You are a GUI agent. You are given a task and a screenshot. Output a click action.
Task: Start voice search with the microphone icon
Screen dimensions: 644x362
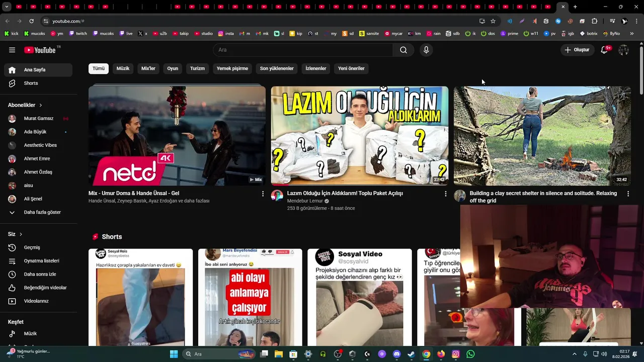[x=426, y=50]
